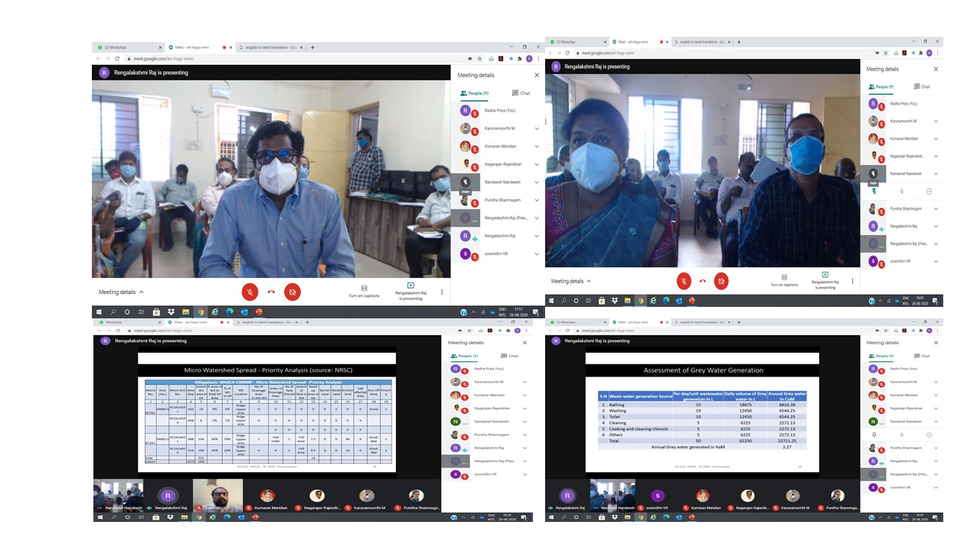The width and height of the screenshot is (980, 551).
Task: Open Windows Start menu below the saree-woman meeting
Action: 551,301
